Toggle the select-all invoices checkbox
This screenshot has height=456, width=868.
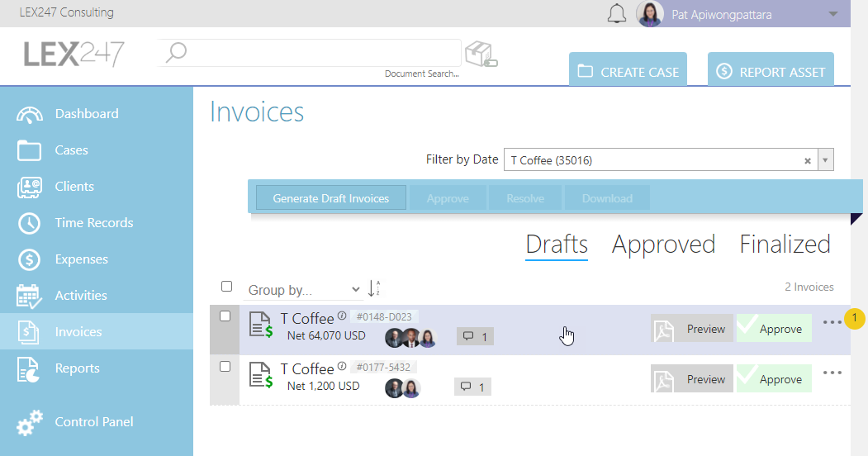point(226,286)
